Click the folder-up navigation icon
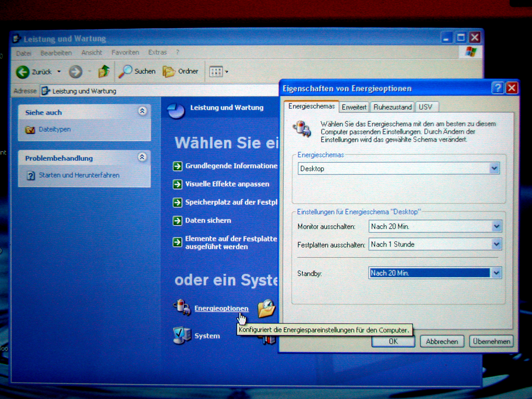The width and height of the screenshot is (532, 399). [x=104, y=71]
